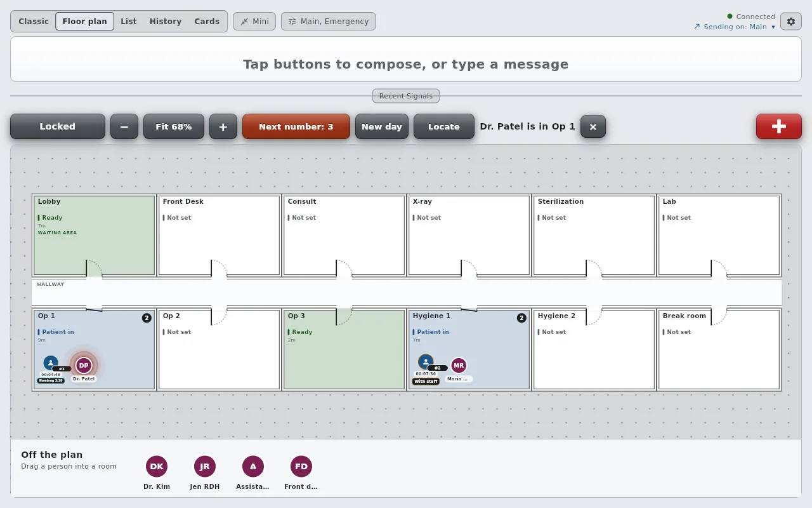Image resolution: width=812 pixels, height=508 pixels.
Task: Switch to the Cards tab
Action: (x=207, y=22)
